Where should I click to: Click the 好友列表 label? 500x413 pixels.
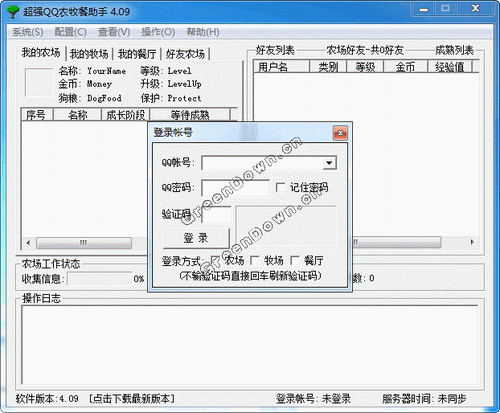point(275,50)
